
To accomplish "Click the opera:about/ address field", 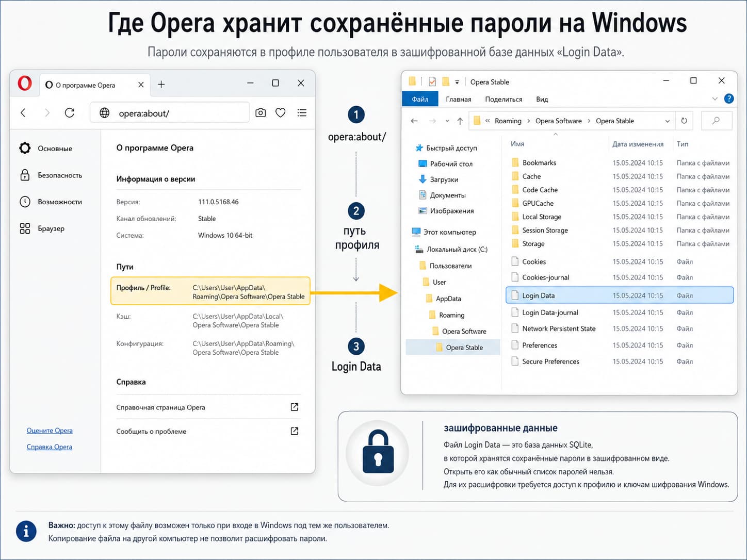I will point(170,112).
